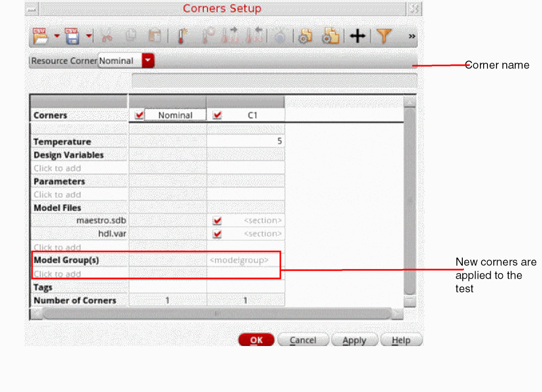542x392 pixels.
Task: Confirm with the OK button
Action: tap(256, 340)
